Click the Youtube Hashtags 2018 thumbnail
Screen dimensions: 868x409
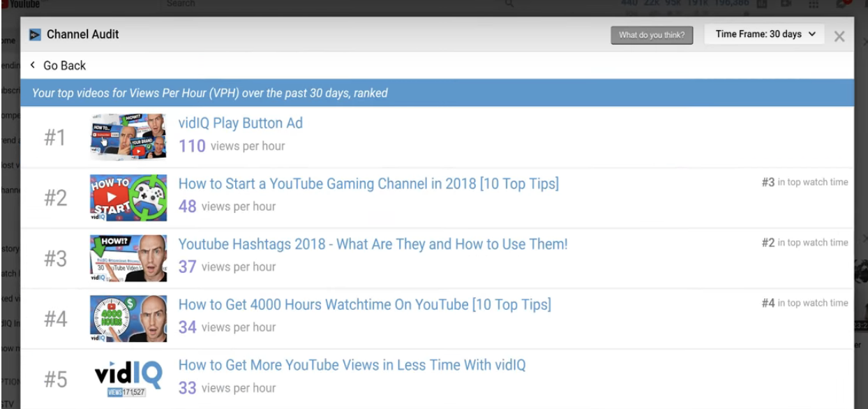128,258
